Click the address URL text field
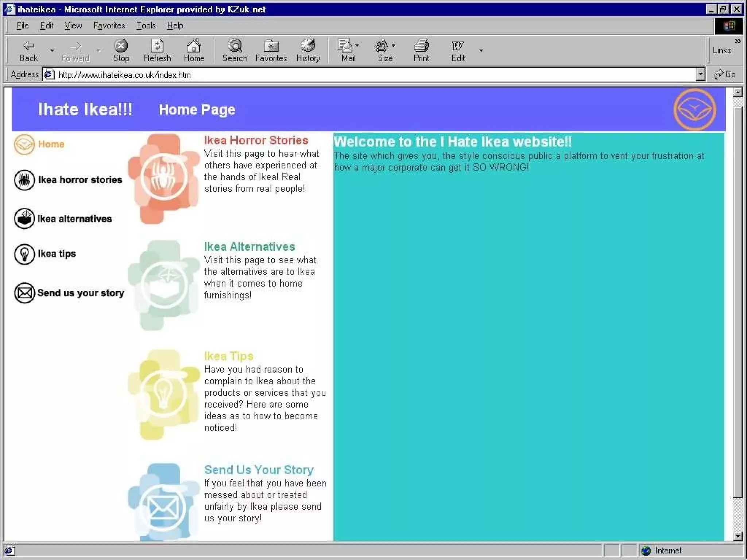The height and width of the screenshot is (560, 747). click(365, 75)
